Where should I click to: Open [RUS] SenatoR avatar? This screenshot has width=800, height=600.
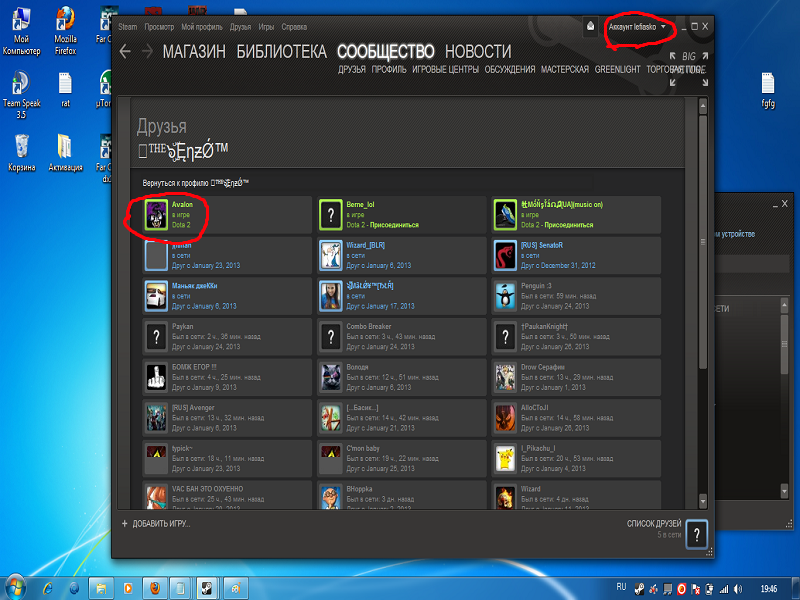(505, 255)
